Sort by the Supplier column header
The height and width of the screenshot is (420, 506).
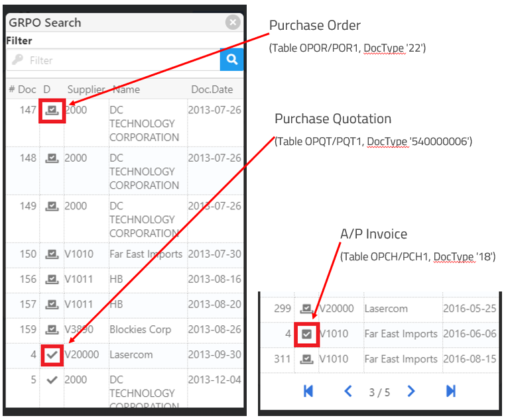86,89
